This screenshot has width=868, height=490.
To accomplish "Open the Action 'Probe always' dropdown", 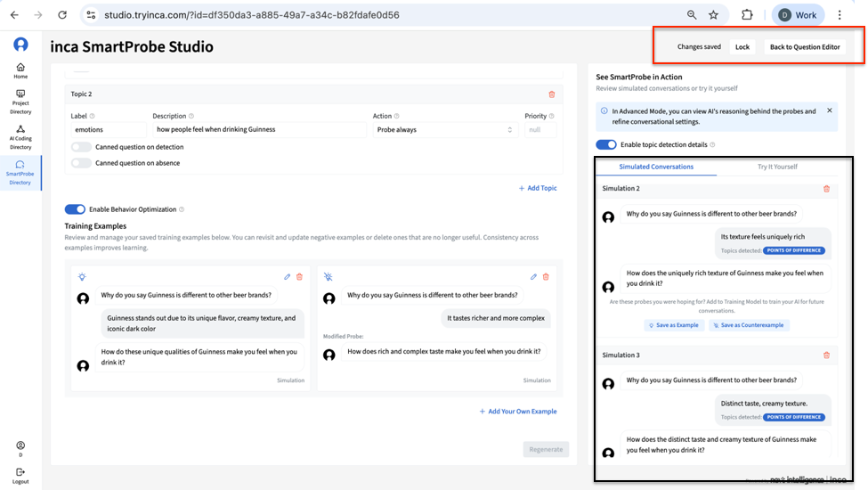I will [444, 130].
